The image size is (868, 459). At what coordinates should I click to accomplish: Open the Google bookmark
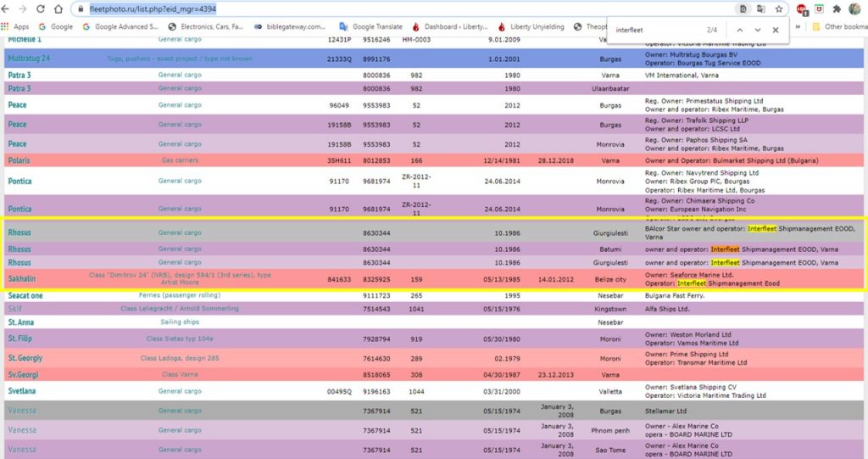point(56,26)
